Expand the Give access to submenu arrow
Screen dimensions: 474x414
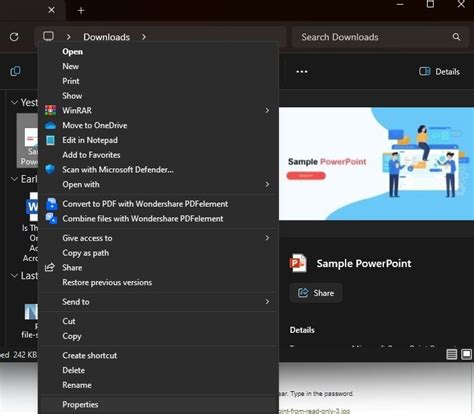pyautogui.click(x=267, y=238)
